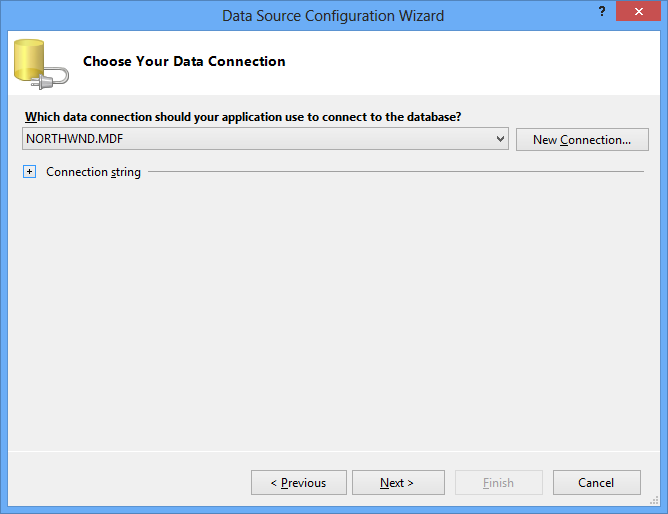Click the blue window border at bottom edge
Image resolution: width=668 pixels, height=514 pixels.
334,510
